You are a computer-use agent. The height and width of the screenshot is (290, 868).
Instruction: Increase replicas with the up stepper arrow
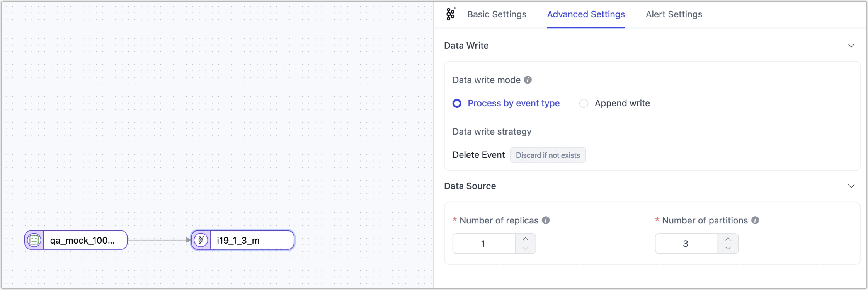pos(525,239)
